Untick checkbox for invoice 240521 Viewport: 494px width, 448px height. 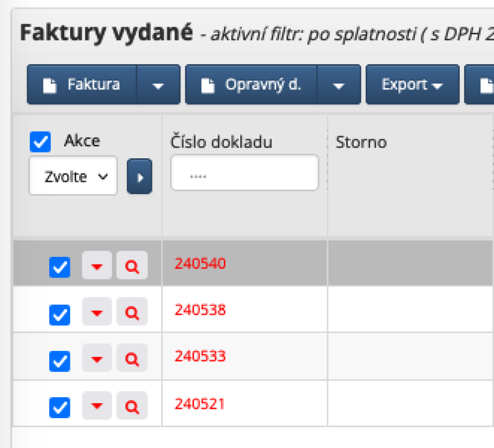tap(59, 406)
